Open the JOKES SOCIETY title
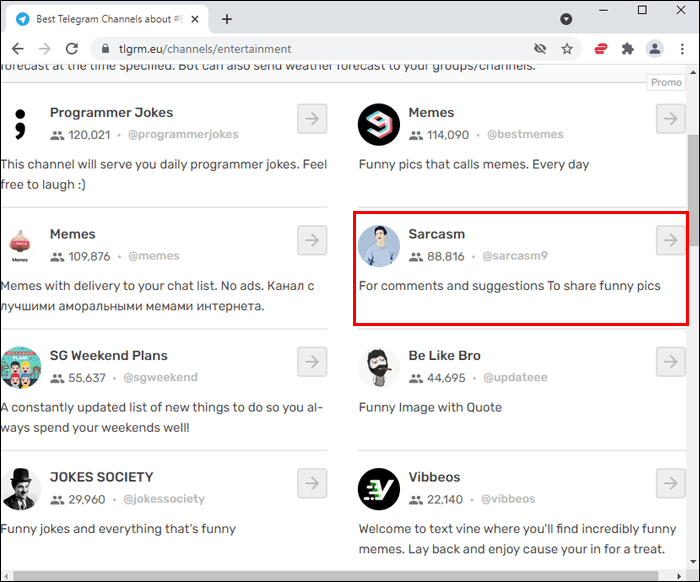Screen dimensions: 700x582 click(x=101, y=477)
